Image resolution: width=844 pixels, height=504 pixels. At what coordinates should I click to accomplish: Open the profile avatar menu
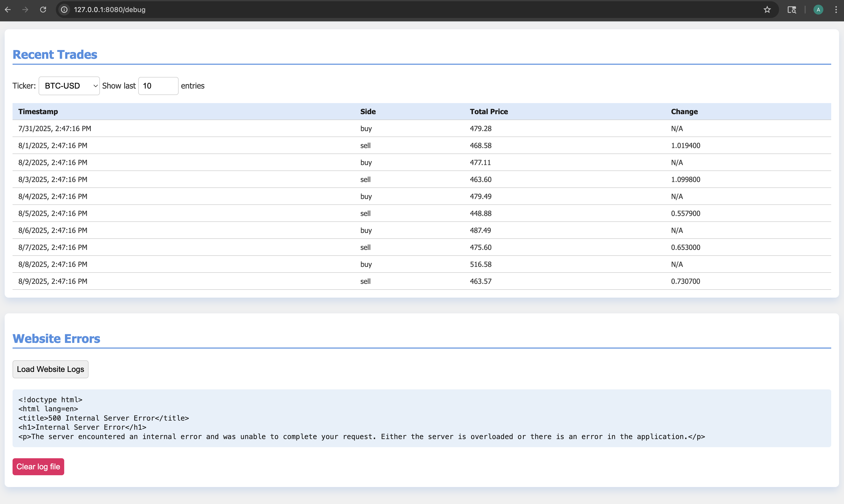click(818, 10)
